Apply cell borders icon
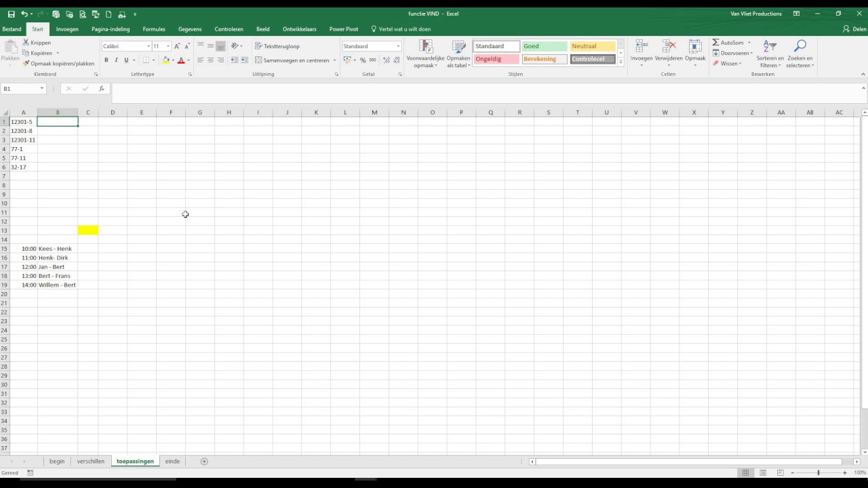This screenshot has height=488, width=868. [146, 60]
